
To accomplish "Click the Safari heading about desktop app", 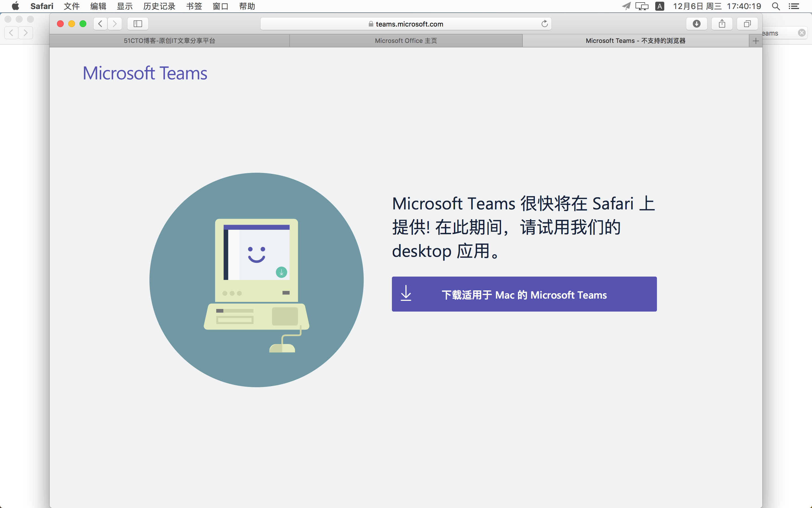I will (524, 227).
